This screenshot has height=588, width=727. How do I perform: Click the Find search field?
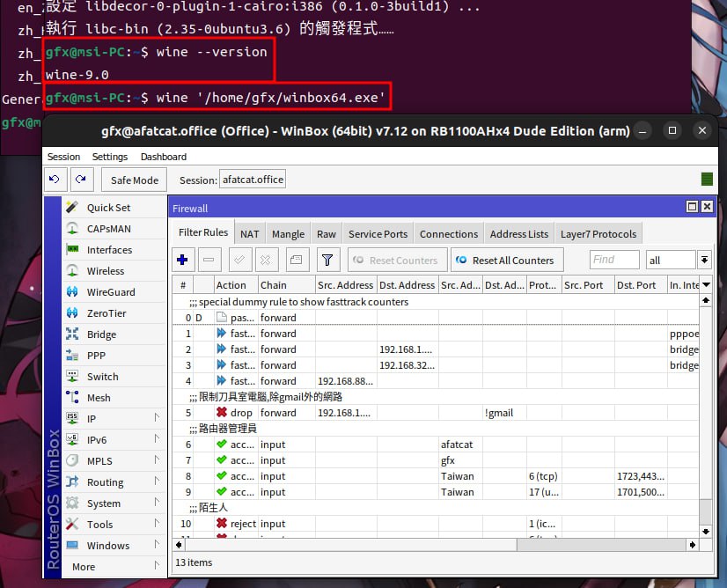tap(614, 260)
